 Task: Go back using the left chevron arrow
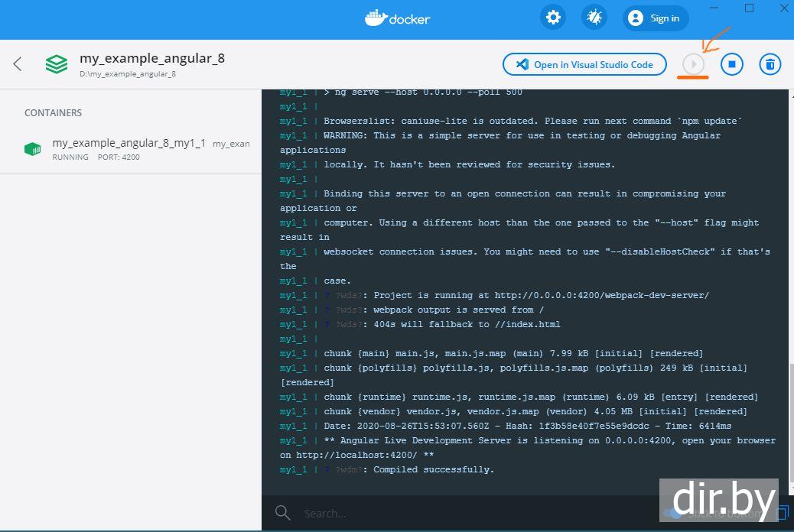18,64
